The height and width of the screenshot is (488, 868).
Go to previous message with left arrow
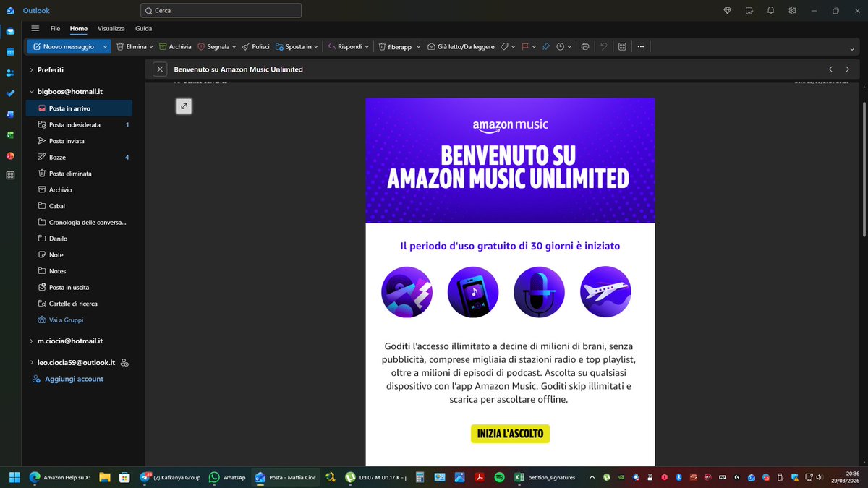coord(830,69)
